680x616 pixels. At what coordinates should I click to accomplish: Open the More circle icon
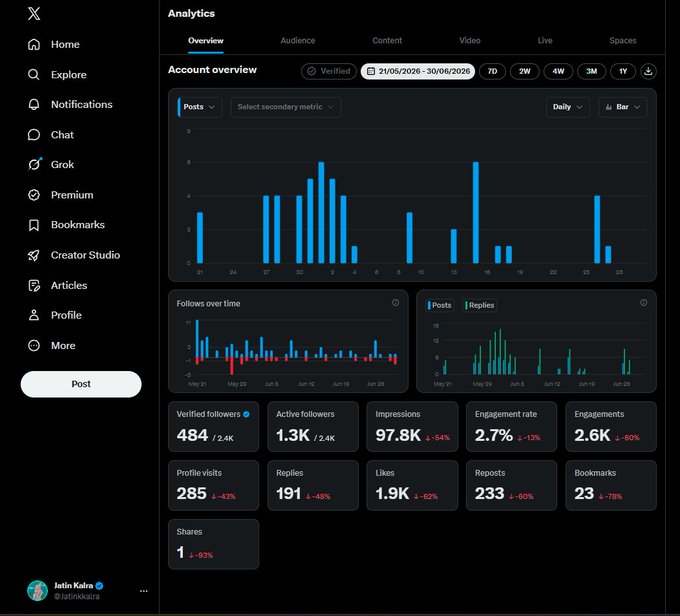[34, 345]
